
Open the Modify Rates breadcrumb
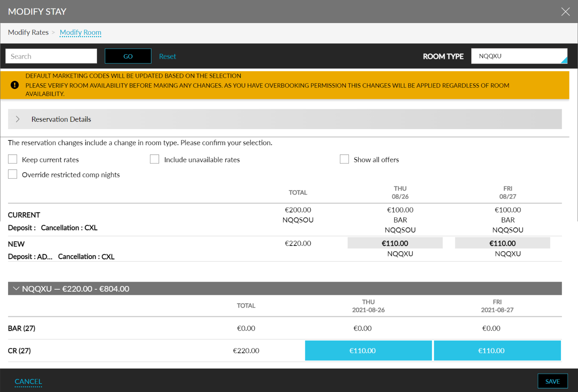28,32
